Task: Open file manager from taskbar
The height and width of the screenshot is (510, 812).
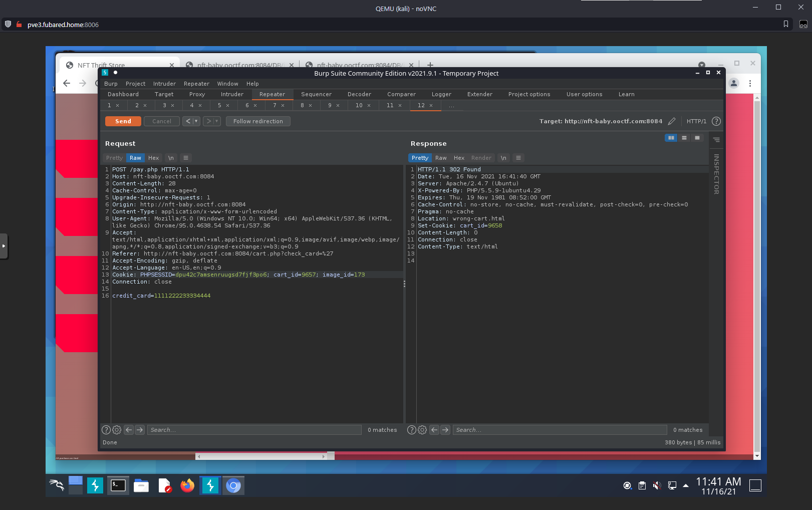Action: [x=141, y=485]
